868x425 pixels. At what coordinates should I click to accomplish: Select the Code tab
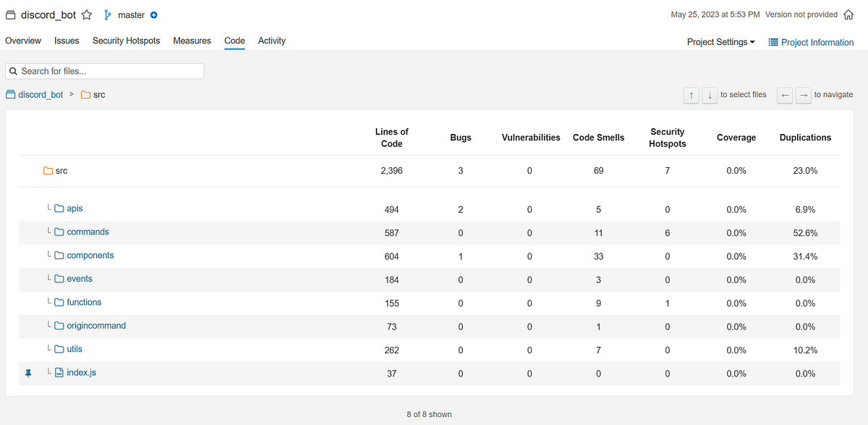click(234, 41)
